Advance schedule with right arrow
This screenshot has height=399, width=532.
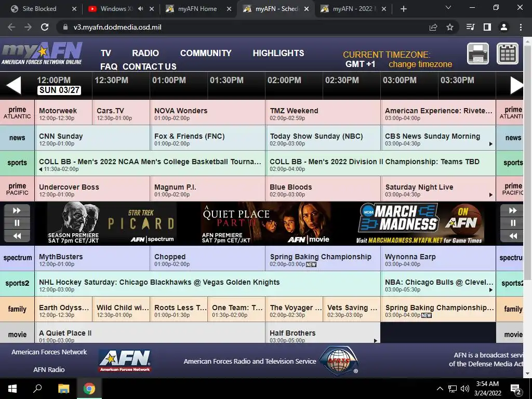tap(517, 85)
